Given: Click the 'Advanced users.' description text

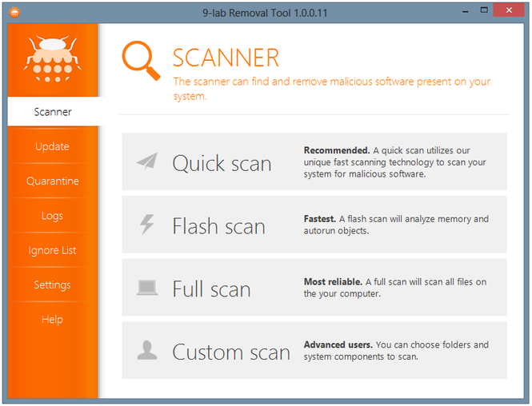Looking at the screenshot, I should click(396, 350).
